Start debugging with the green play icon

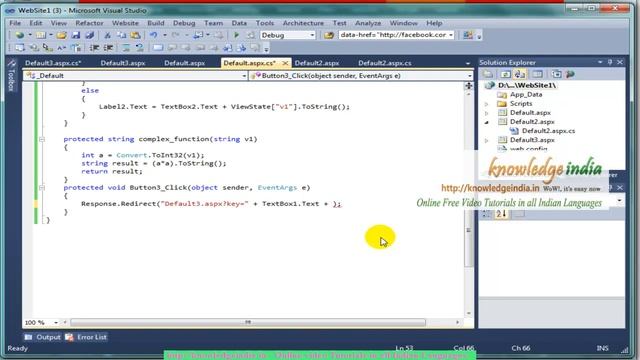click(236, 36)
